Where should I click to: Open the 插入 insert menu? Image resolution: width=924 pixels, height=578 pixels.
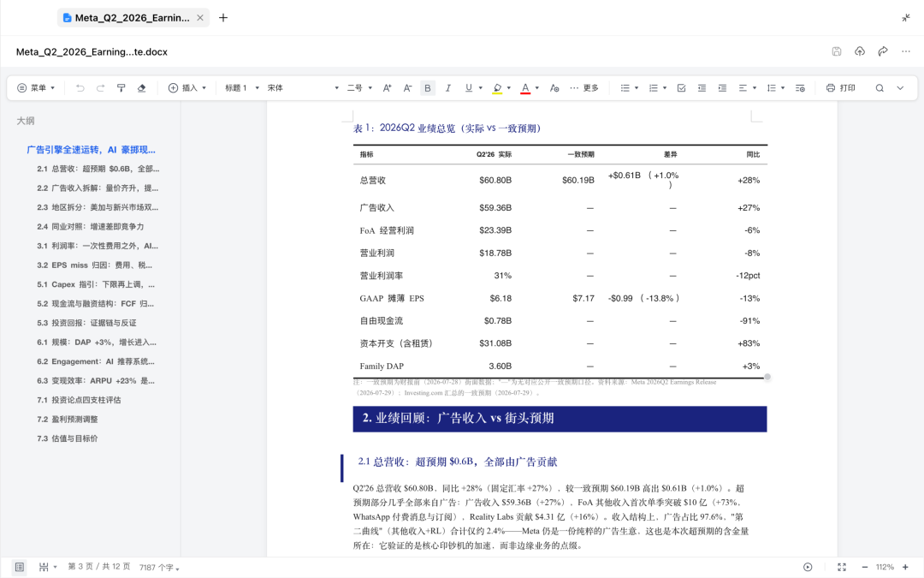pos(187,88)
